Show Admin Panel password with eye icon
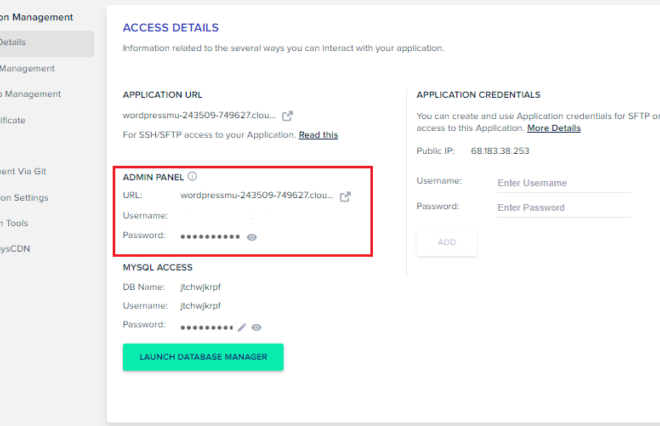660x426 pixels. tap(252, 237)
